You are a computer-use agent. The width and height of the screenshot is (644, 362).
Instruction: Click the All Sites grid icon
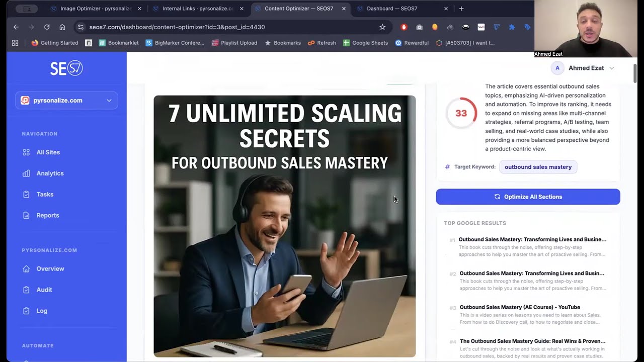pos(26,152)
